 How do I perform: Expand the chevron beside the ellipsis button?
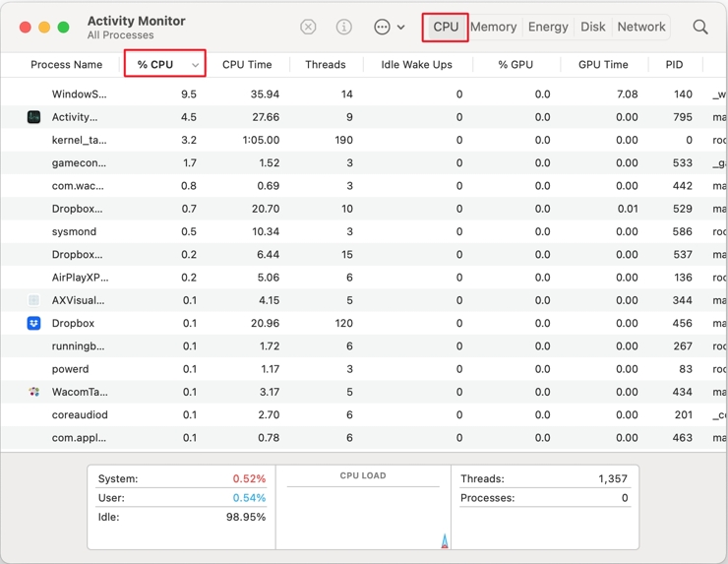point(401,28)
